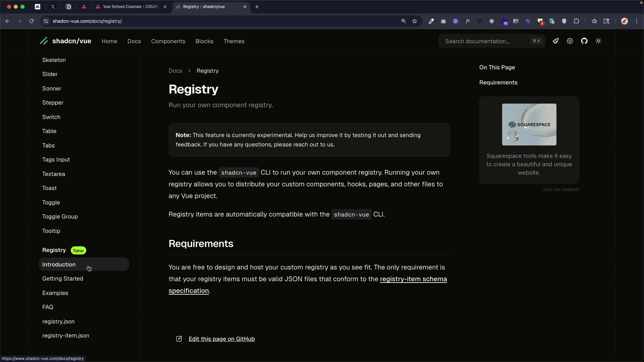Viewport: 644px width, 362px height.
Task: Open Tabs in the sidebar
Action: [48, 145]
